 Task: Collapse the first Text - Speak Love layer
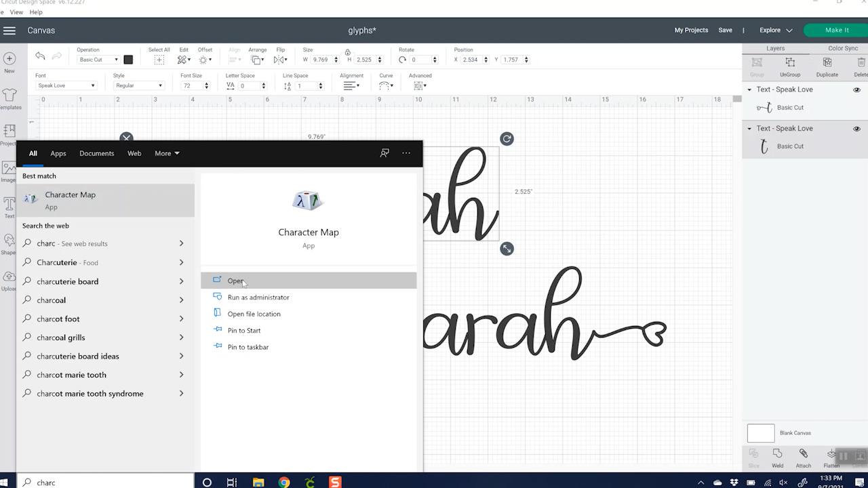pos(749,89)
